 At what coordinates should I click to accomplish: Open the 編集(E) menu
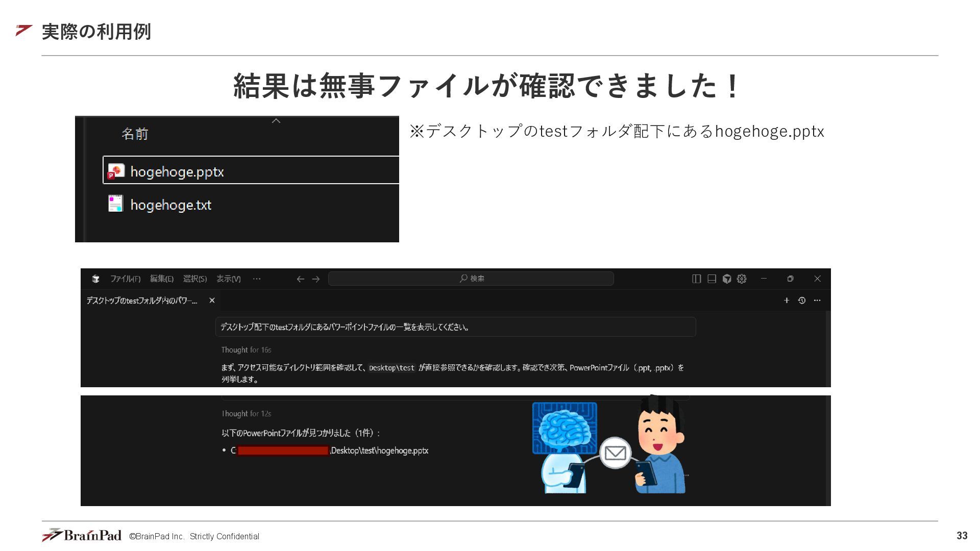pos(162,279)
